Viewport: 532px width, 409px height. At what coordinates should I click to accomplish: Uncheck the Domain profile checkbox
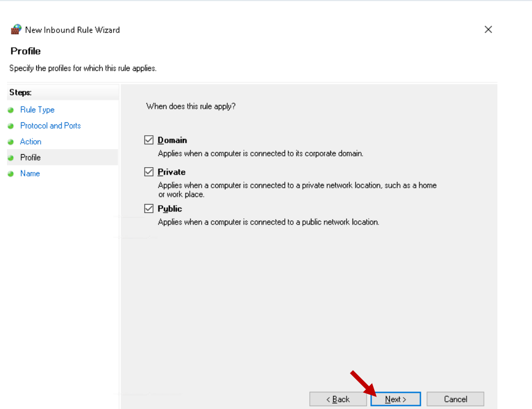[149, 140]
